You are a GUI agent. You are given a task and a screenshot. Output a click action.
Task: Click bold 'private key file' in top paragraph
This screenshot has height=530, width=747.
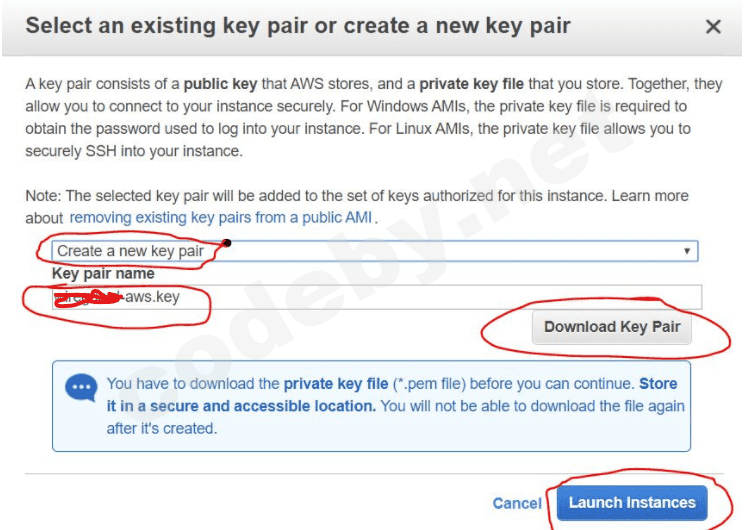[469, 84]
